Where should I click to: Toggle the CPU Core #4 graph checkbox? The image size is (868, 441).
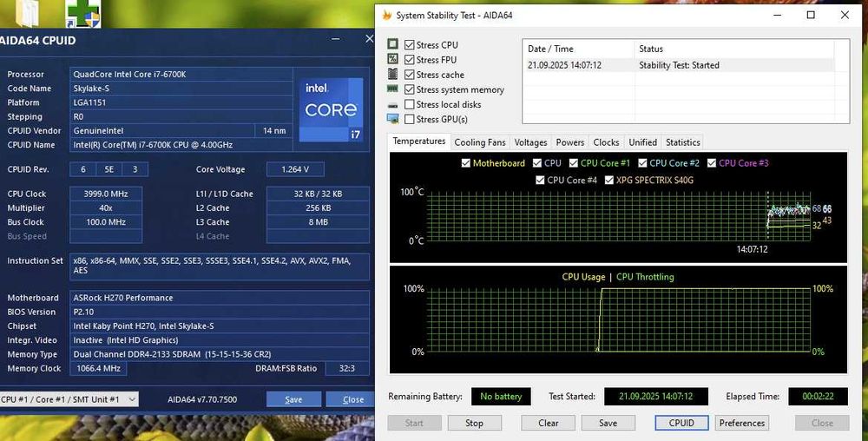(540, 181)
